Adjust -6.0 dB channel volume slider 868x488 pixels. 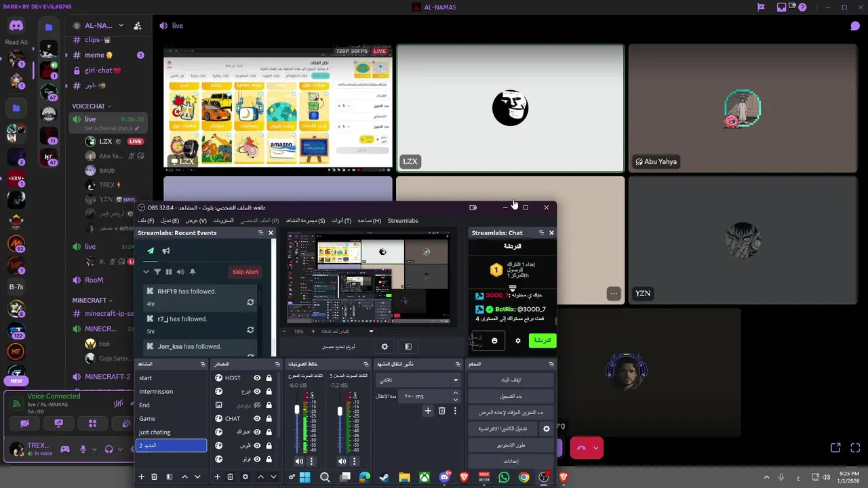point(296,409)
